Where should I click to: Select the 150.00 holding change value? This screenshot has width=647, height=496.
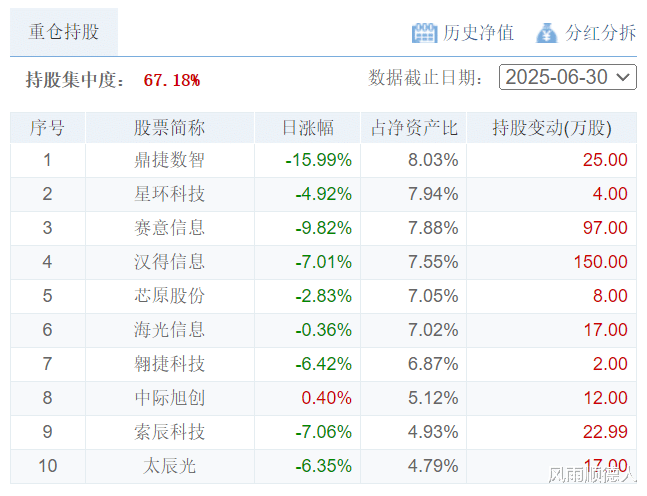(601, 262)
